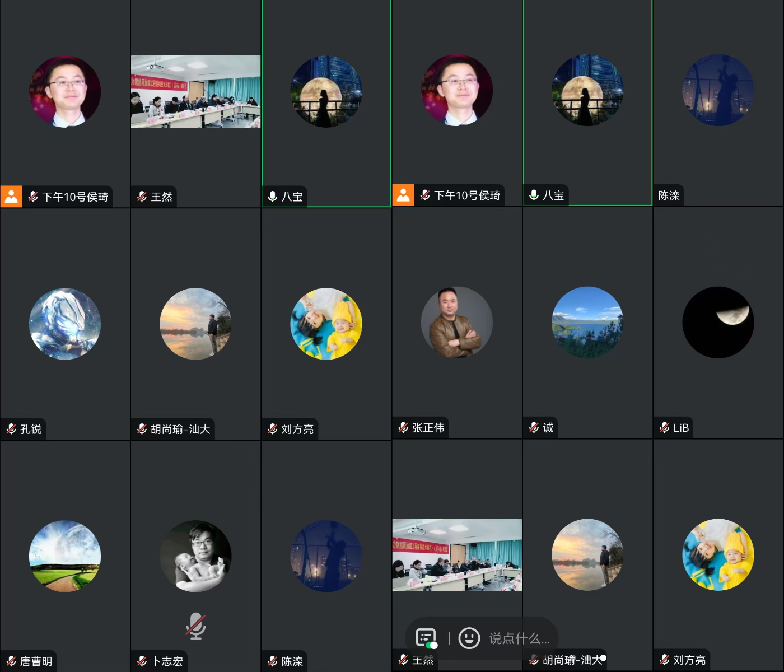Select 张正伟's portrait avatar with crossed arms
Viewport: 784px width, 672px height.
457,323
